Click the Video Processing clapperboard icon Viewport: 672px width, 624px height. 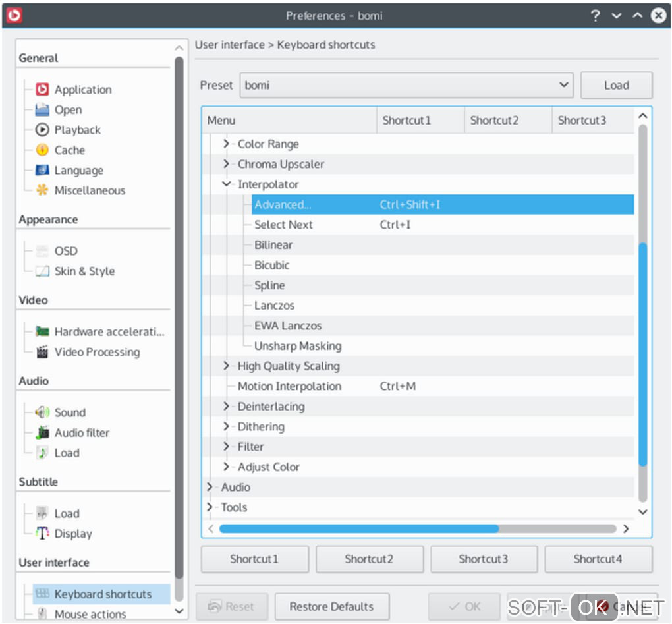(x=42, y=351)
